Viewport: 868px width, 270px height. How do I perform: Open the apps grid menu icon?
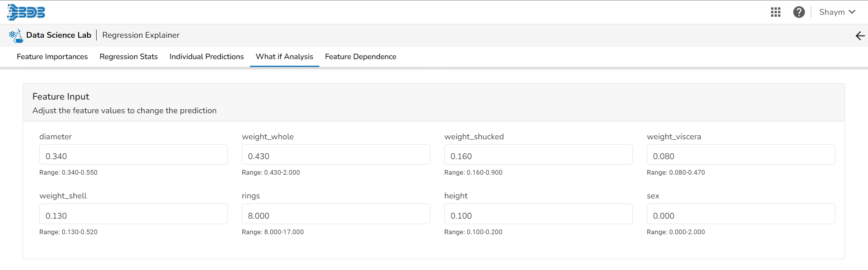click(775, 12)
